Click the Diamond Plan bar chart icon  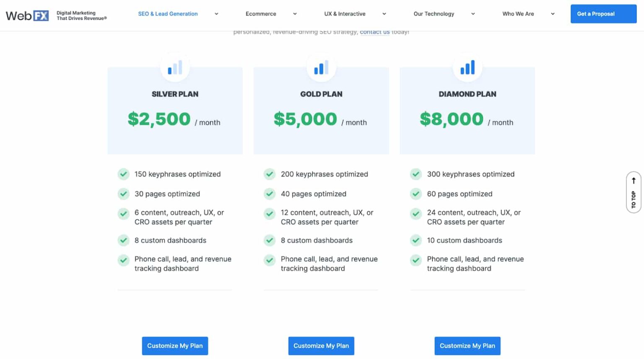467,67
